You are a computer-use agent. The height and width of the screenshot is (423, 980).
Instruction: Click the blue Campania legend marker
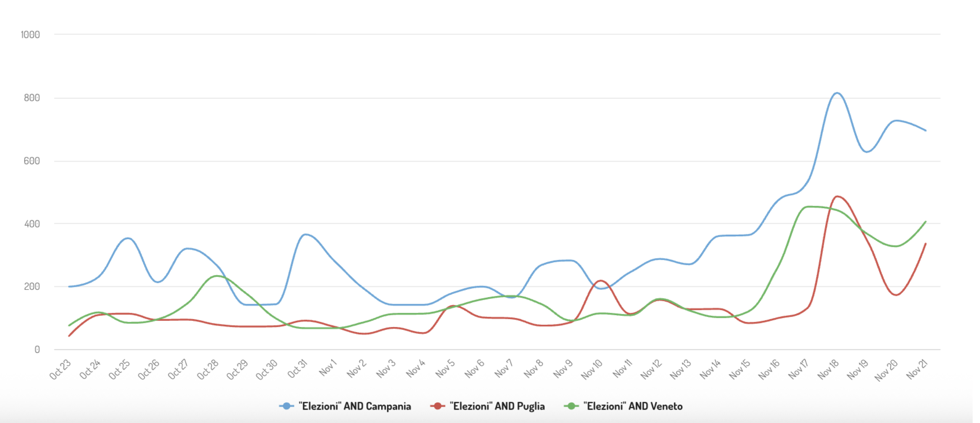(286, 406)
